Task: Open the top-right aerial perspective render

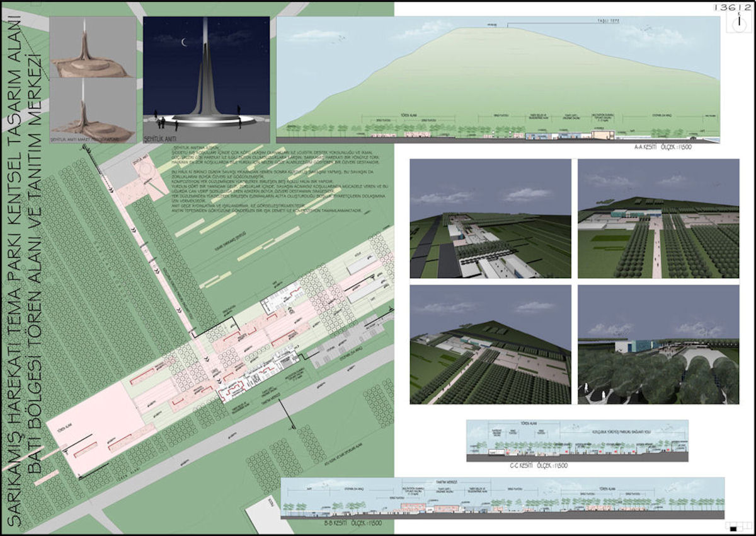Action: (658, 218)
